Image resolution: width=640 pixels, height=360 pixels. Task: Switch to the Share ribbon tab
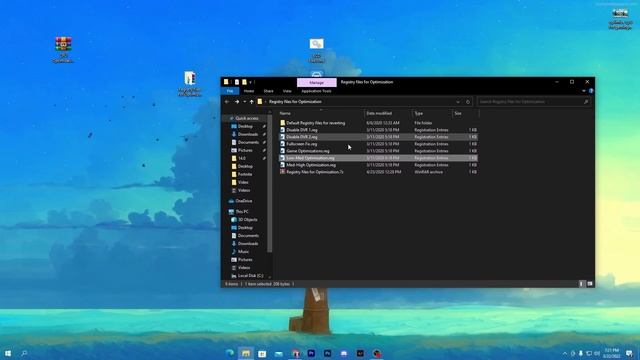268,91
